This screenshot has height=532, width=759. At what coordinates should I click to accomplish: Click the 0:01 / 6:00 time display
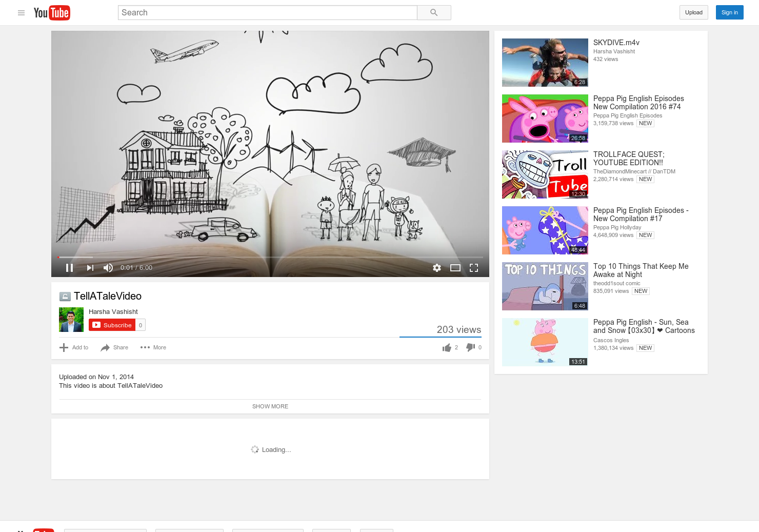pyautogui.click(x=136, y=268)
